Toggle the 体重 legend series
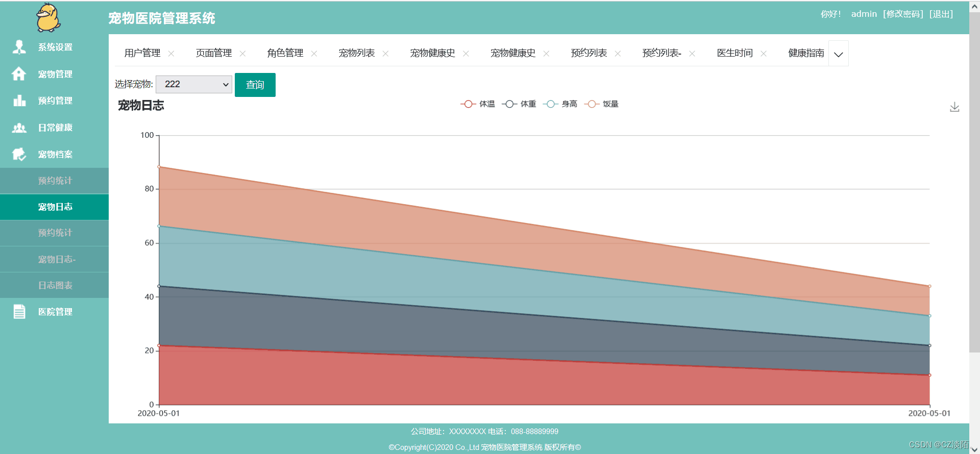 [519, 104]
